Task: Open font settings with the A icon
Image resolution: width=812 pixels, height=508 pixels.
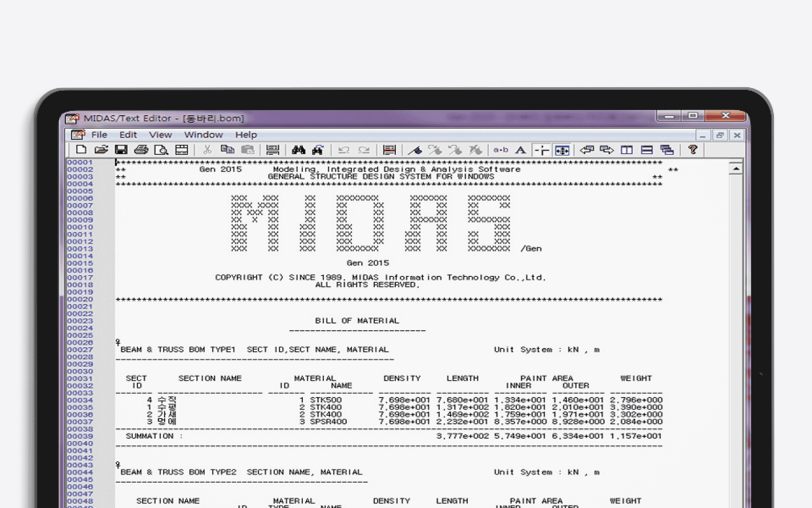Action: click(521, 150)
